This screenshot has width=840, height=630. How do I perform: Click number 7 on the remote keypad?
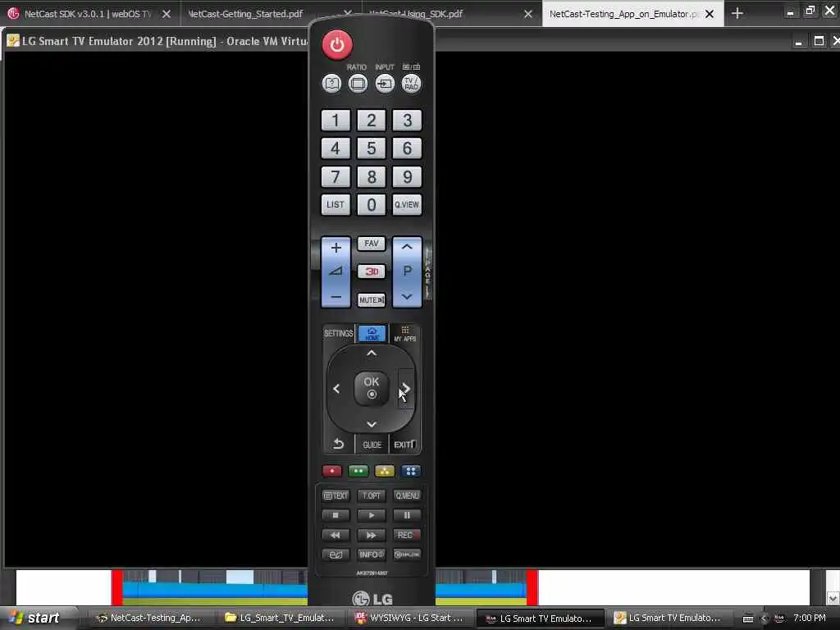(x=336, y=176)
